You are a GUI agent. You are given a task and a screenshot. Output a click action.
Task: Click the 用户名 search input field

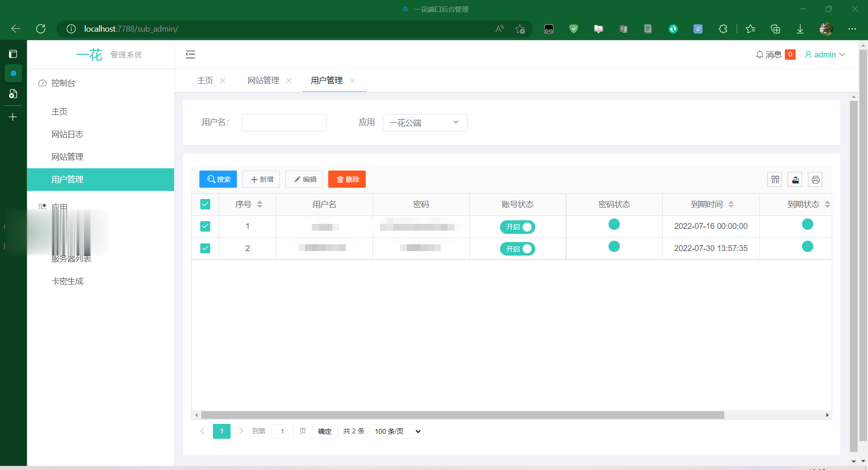click(284, 123)
